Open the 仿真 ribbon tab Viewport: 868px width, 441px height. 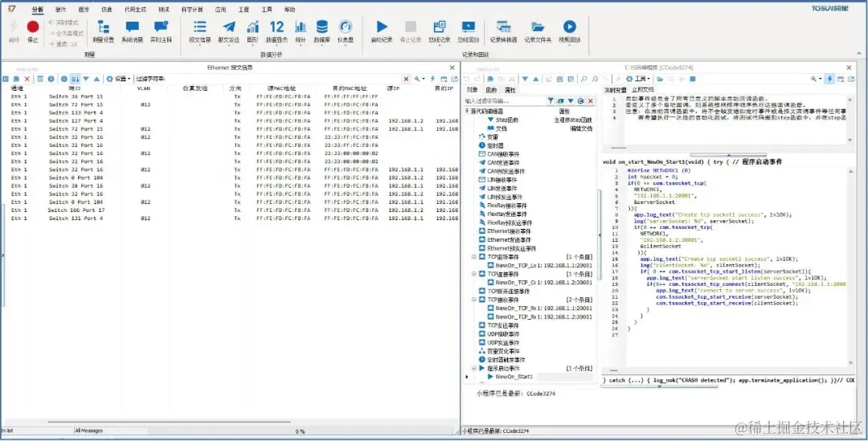click(x=107, y=10)
